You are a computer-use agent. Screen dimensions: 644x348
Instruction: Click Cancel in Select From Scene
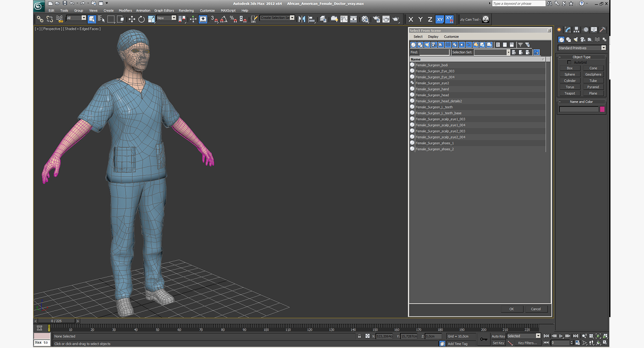(536, 309)
